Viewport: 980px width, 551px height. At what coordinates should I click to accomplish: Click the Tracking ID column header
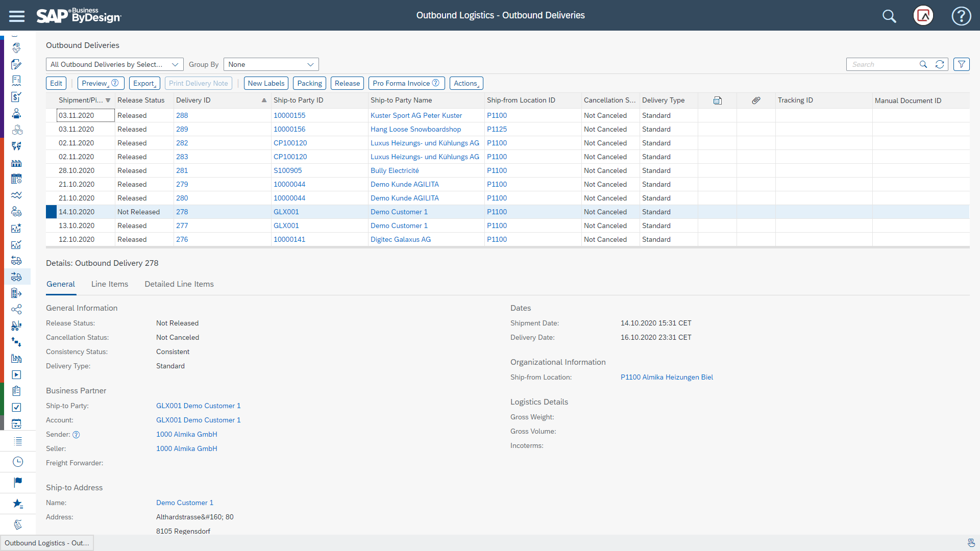pos(795,101)
